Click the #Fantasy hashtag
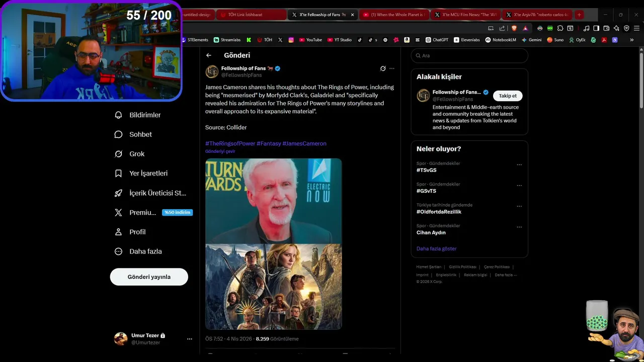This screenshot has height=362, width=644. point(269,143)
